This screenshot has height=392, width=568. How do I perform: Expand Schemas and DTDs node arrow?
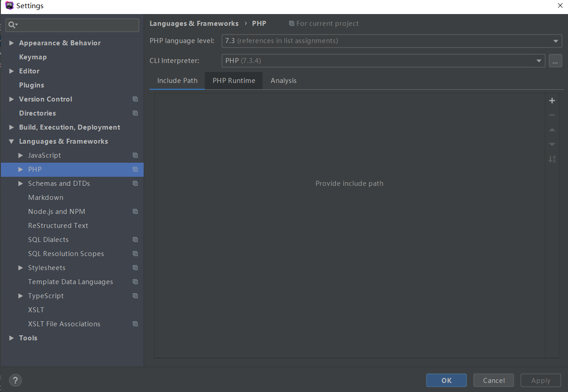click(21, 184)
